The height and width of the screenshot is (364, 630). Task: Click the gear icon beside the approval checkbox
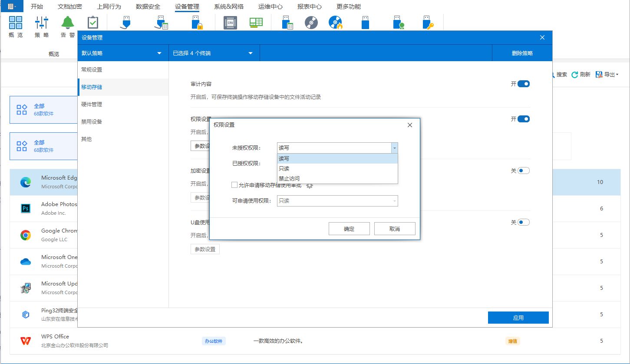(x=310, y=185)
